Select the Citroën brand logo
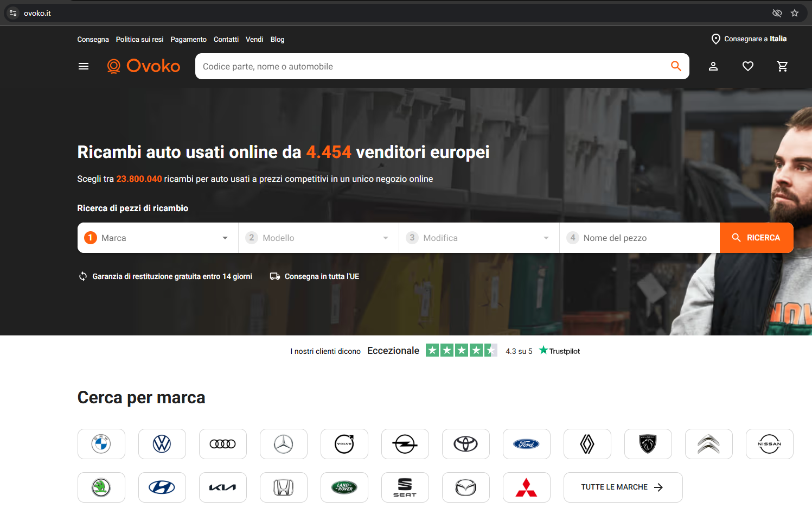The image size is (812, 514). click(709, 444)
